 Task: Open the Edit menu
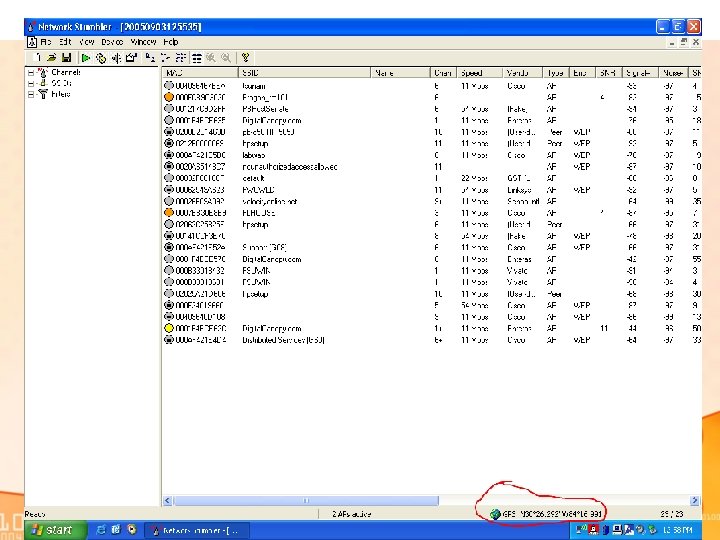(65, 42)
